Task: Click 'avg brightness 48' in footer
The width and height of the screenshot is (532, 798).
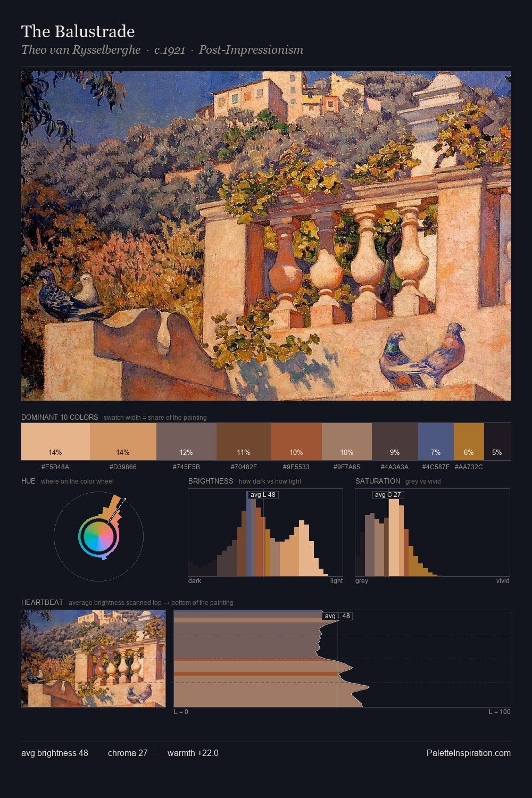Action: click(55, 753)
